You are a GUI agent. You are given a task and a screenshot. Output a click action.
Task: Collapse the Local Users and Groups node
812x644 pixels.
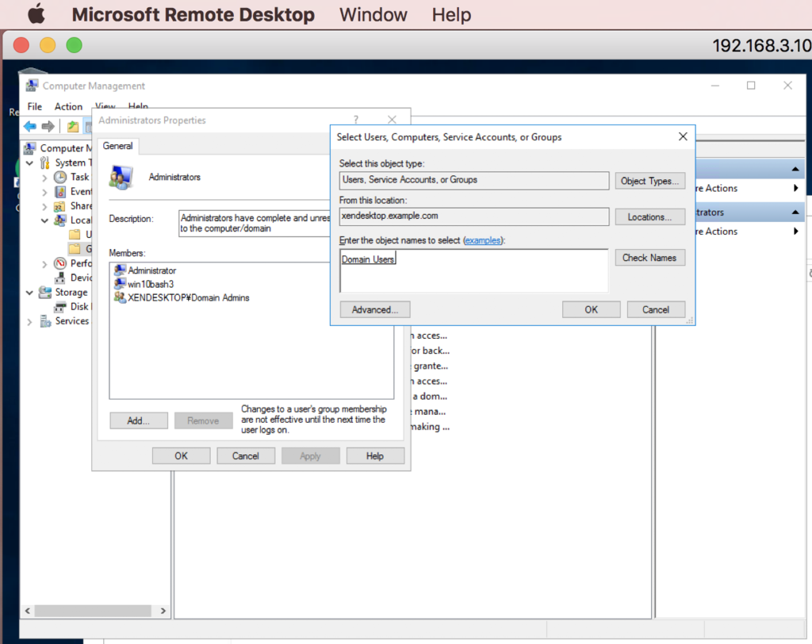tap(44, 220)
